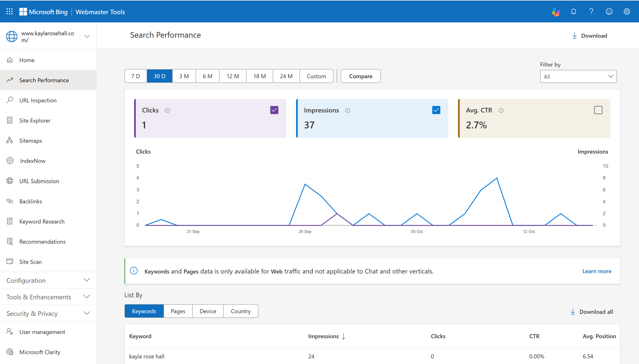Open the app launcher grid icon
639x364 pixels.
9,12
